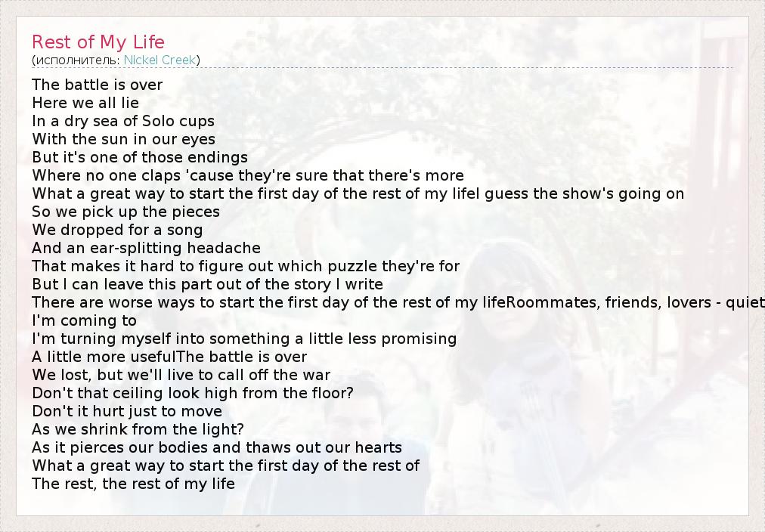Viewport: 765px width, 532px height.
Task: Click the line But it's one of those endings
Action: 140,157
